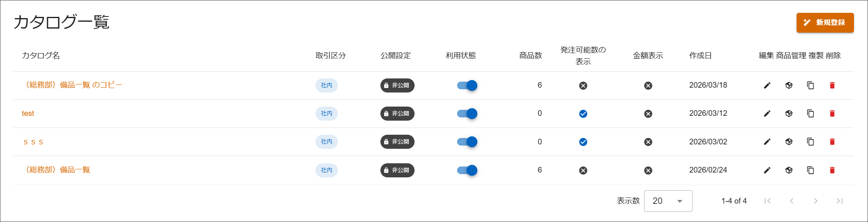
Task: Delete the test catalog with trash icon
Action: 832,113
